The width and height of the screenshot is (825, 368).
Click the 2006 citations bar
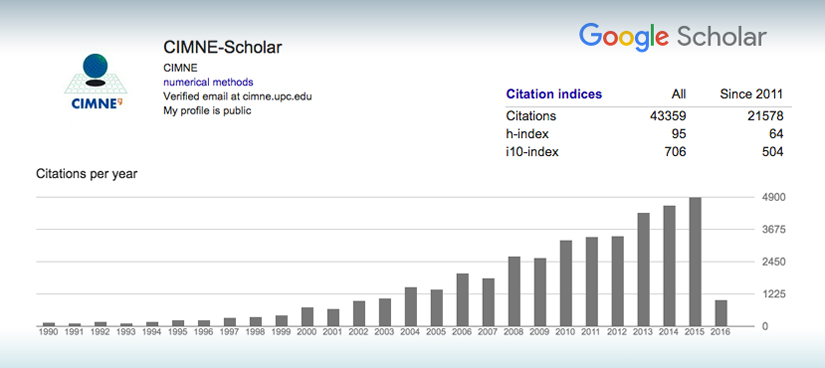coord(462,300)
